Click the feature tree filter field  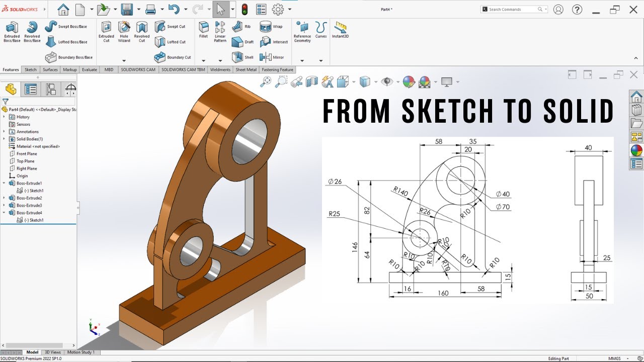click(x=39, y=101)
